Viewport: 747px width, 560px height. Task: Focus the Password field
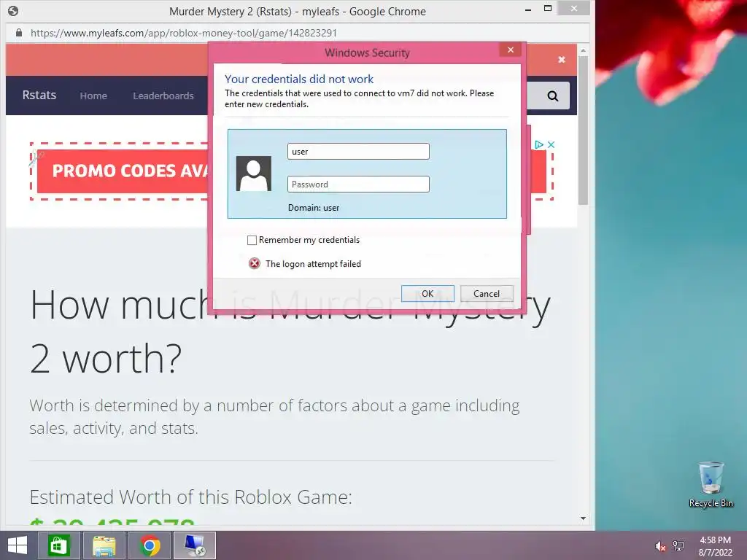point(358,184)
